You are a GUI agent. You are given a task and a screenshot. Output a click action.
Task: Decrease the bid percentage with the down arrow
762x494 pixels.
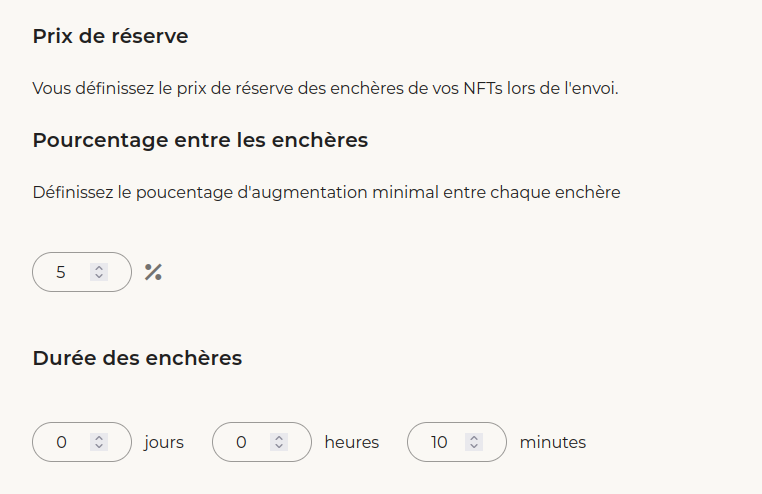coord(99,277)
